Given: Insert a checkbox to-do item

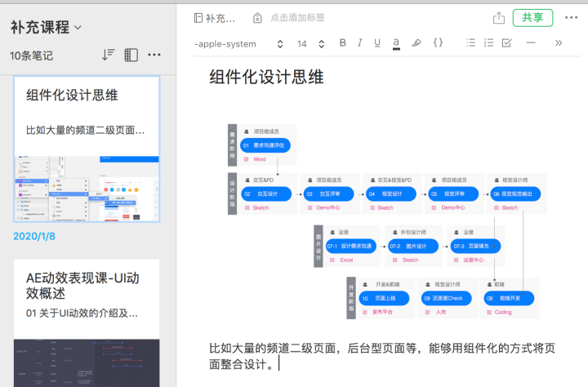Looking at the screenshot, I should [x=506, y=42].
